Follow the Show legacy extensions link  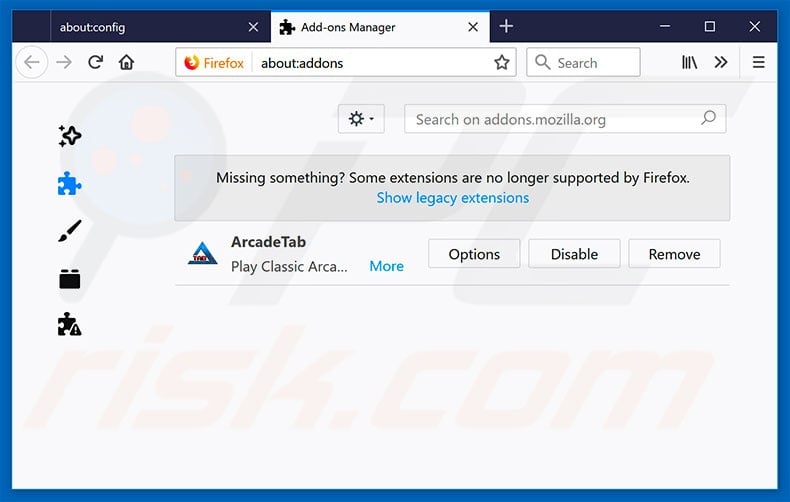point(452,198)
